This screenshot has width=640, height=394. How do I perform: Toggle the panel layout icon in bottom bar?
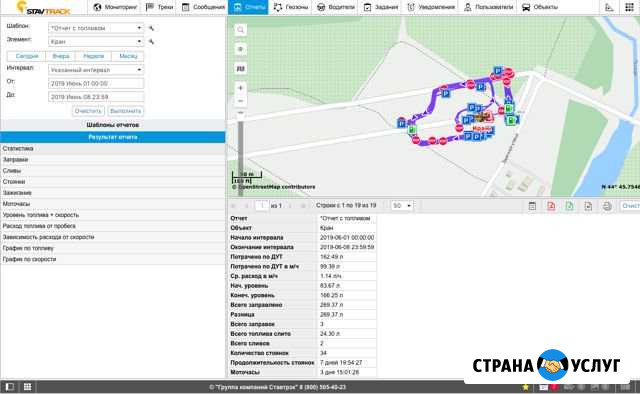tap(9, 386)
